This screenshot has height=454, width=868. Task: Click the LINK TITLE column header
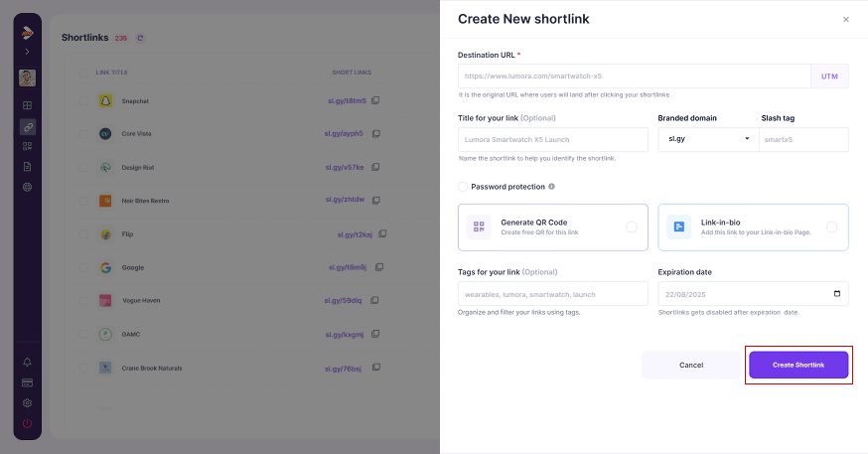click(112, 73)
